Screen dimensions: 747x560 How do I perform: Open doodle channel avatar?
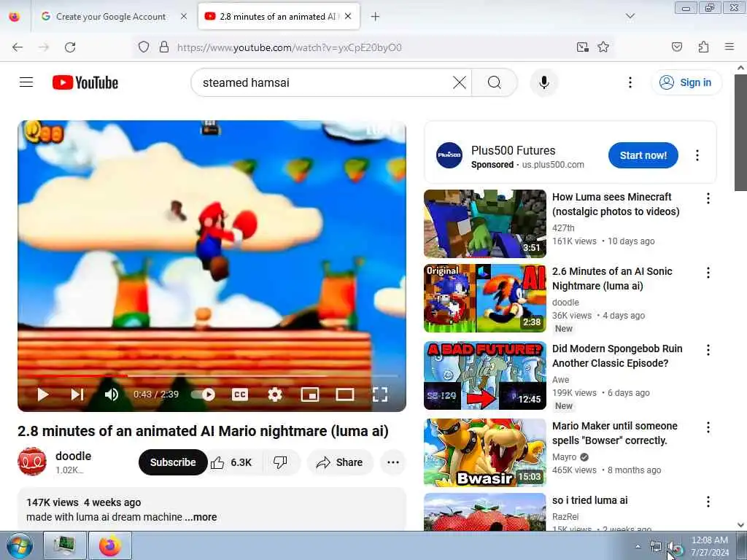click(32, 462)
